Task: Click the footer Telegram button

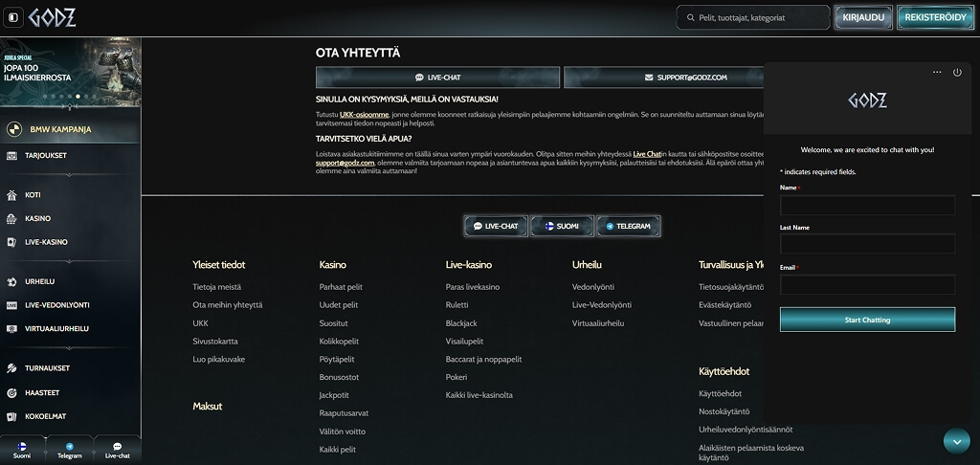Action: [628, 226]
